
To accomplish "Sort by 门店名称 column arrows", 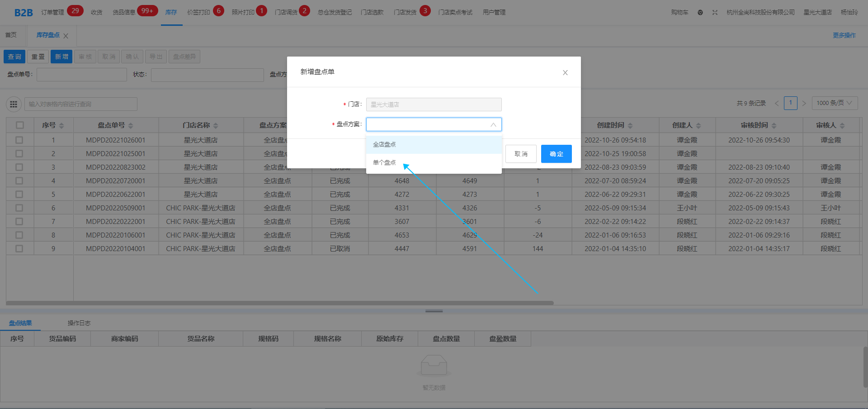I will (x=216, y=126).
